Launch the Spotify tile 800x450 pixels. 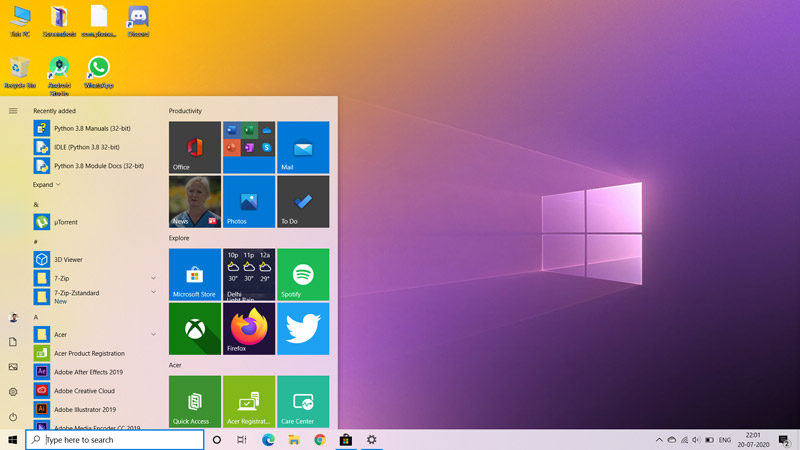pos(303,274)
